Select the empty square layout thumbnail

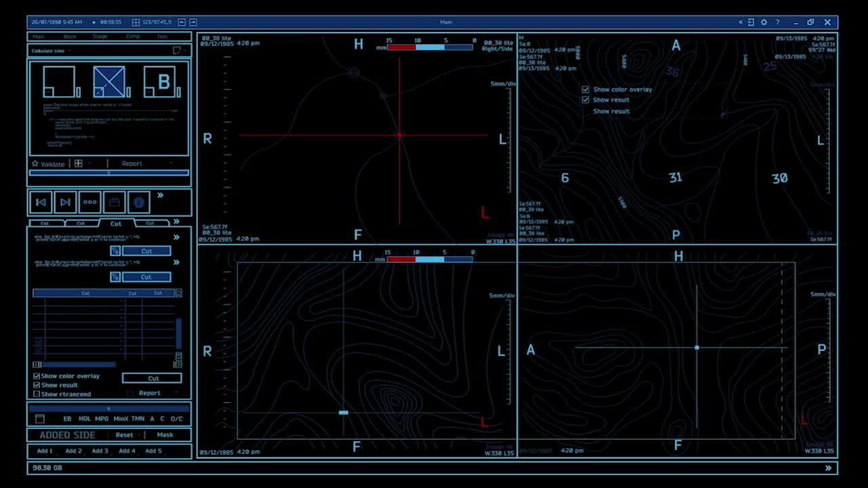click(59, 82)
